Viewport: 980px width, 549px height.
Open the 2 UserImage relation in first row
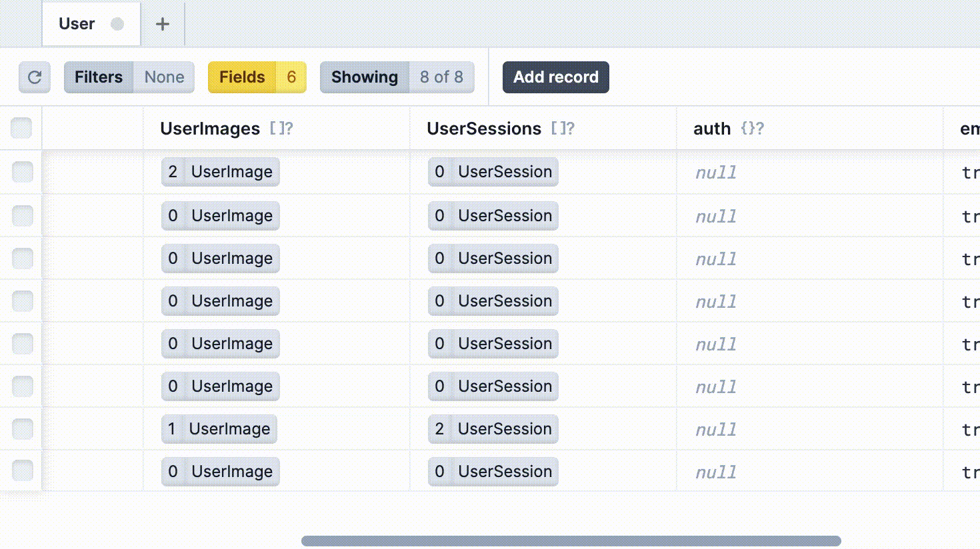pyautogui.click(x=221, y=172)
